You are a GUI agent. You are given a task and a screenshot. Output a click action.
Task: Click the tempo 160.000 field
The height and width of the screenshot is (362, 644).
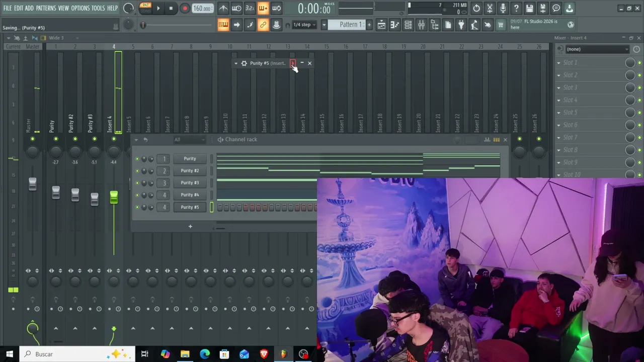(202, 9)
